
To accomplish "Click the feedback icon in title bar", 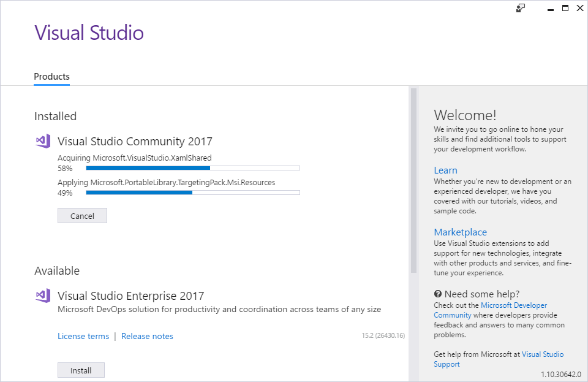I will click(521, 8).
